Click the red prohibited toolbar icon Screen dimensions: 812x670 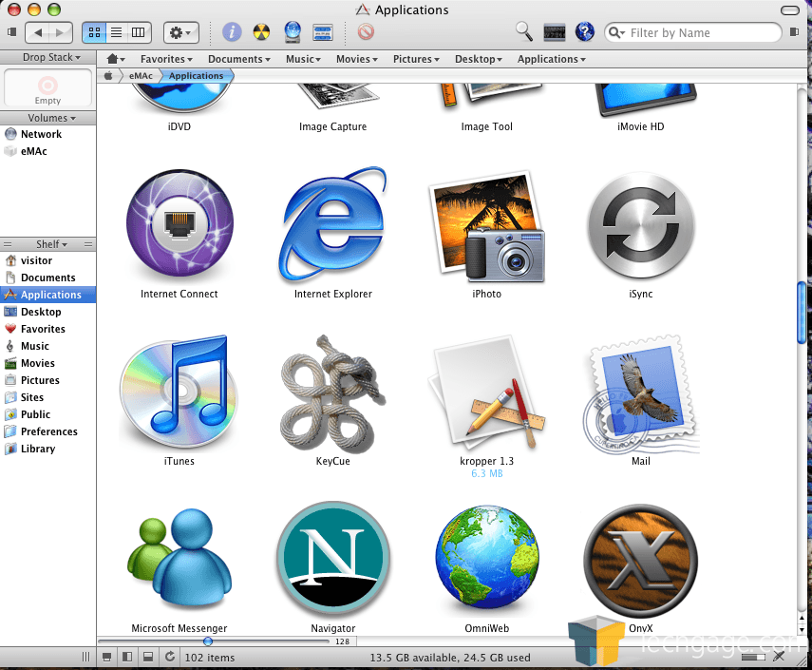pyautogui.click(x=366, y=32)
